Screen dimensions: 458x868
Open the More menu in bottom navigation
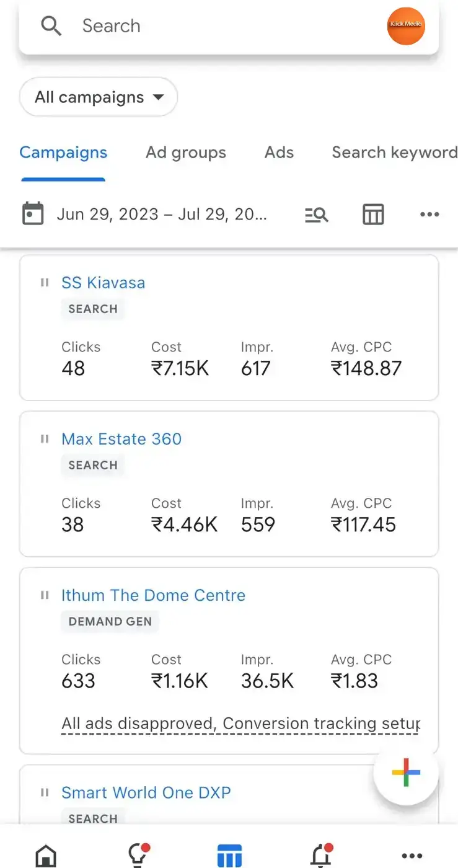click(x=413, y=856)
